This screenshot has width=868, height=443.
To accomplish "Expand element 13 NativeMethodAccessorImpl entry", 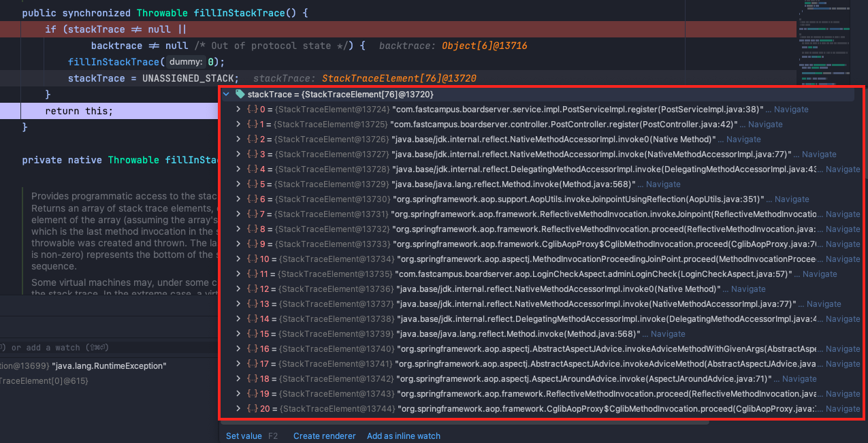I will (237, 303).
